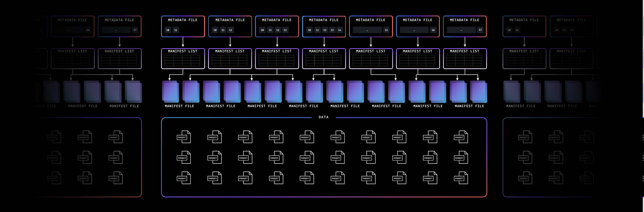Open Metadata File title above the S4 chip
The width and height of the screenshot is (644, 212).
point(324,20)
